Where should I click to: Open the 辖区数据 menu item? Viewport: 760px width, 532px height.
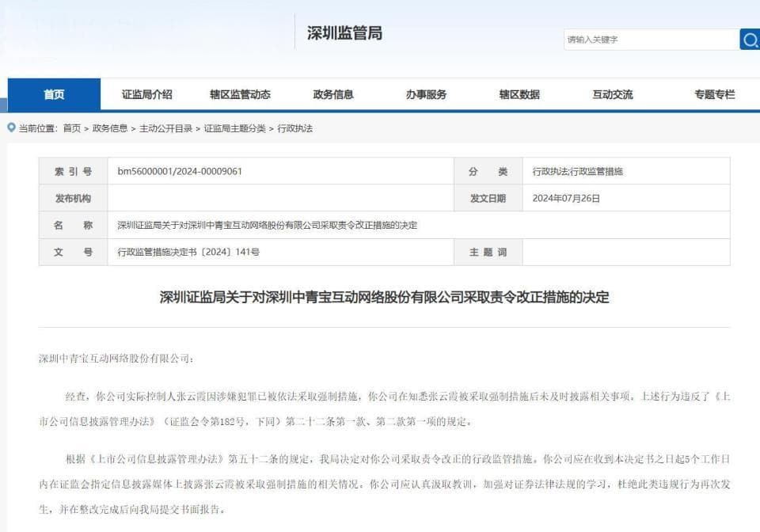[519, 94]
